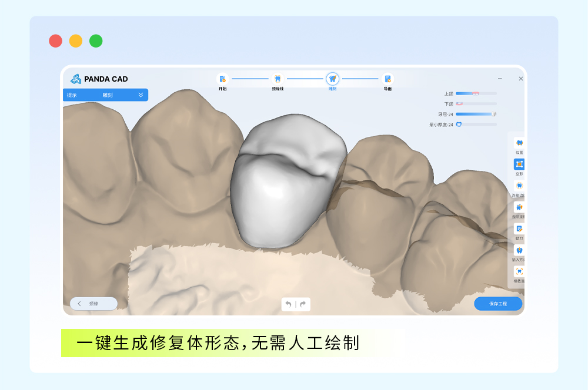
Task: Undo the last sculpting action
Action: coord(288,304)
